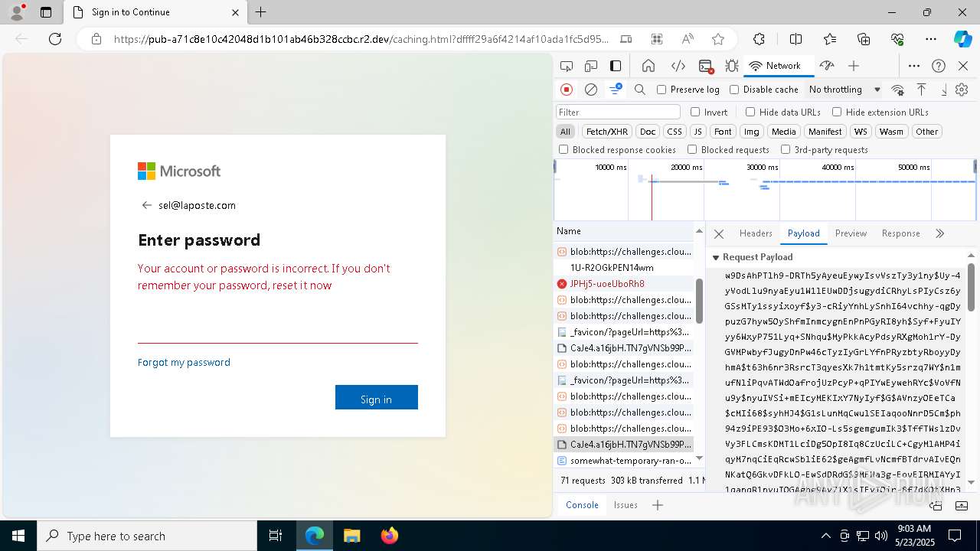
Task: Open Copilot icon in Edge toolbar
Action: click(x=962, y=39)
